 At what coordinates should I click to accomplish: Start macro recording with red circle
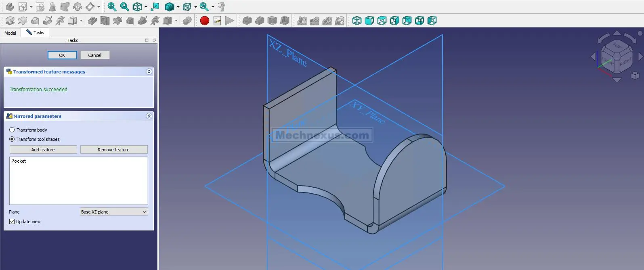[x=205, y=21]
